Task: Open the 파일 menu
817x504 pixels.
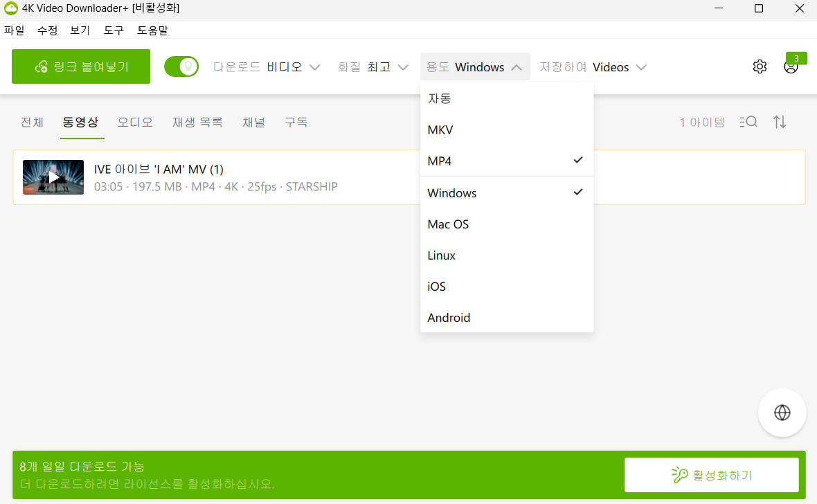Action: point(15,30)
